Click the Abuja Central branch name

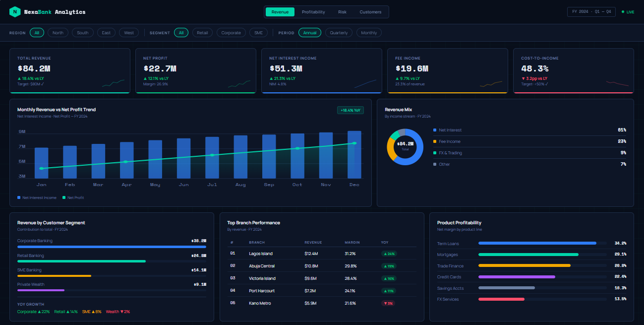(262, 266)
